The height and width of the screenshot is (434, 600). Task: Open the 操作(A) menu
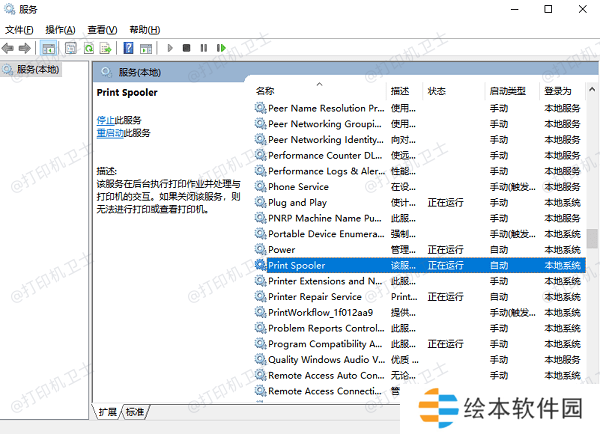(x=61, y=30)
